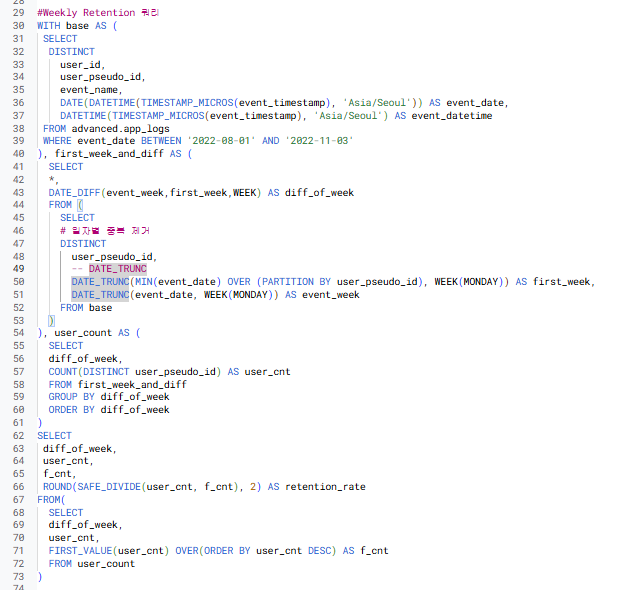Click the MIN function on line 50
This screenshot has width=623, height=590.
pos(144,282)
